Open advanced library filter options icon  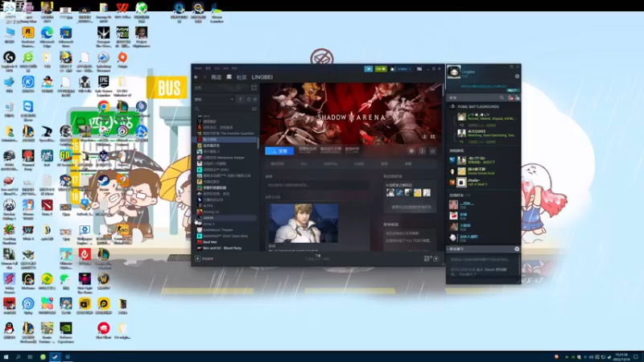254,109
